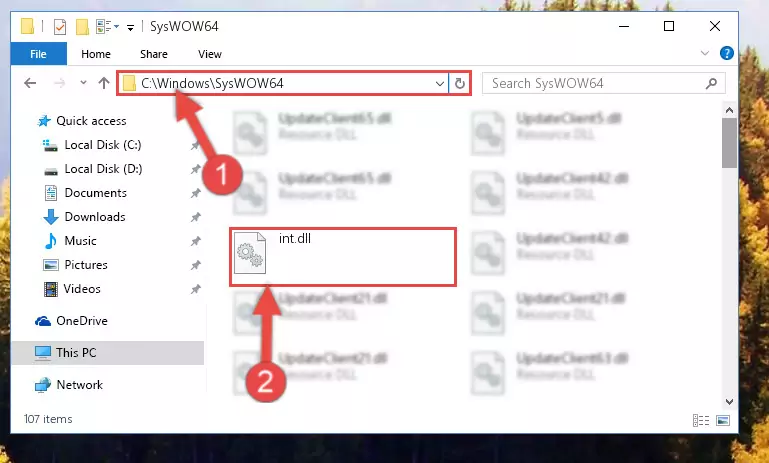Click the vertical scrollbar thumb
The width and height of the screenshot is (769, 463).
(x=729, y=143)
